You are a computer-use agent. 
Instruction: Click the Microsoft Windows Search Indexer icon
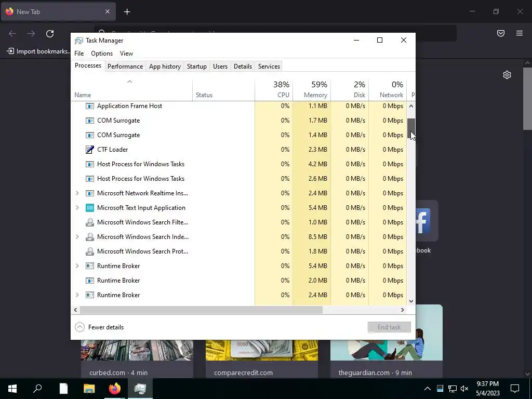coord(89,237)
